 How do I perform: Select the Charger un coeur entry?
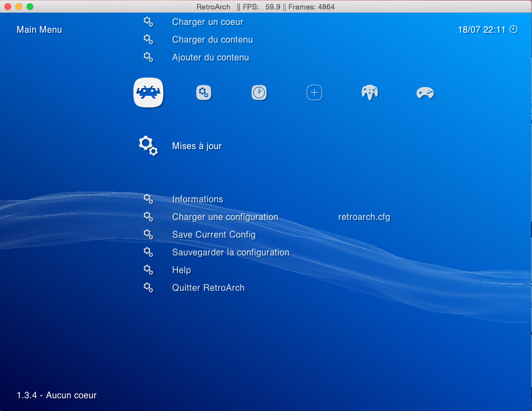pos(208,22)
